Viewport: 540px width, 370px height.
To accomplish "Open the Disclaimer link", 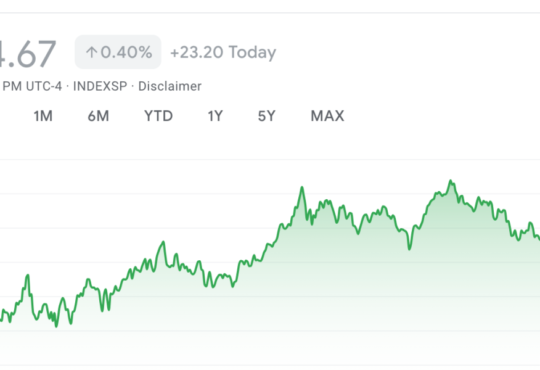I will (170, 86).
